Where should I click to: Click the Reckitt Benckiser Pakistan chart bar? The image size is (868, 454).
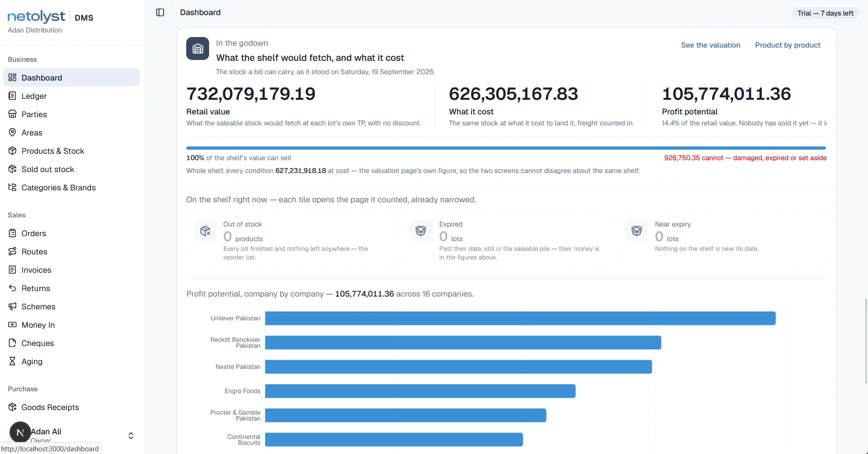tap(463, 342)
